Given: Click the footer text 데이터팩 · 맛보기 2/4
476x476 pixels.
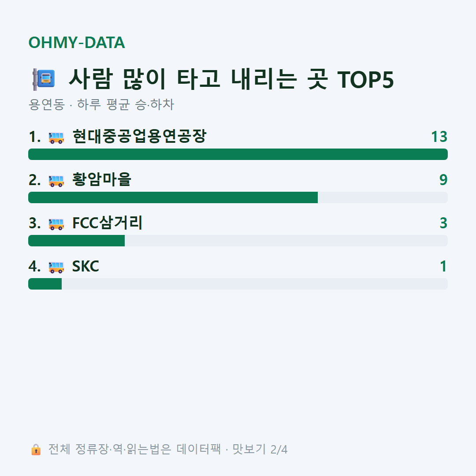Looking at the screenshot, I should [232, 449].
